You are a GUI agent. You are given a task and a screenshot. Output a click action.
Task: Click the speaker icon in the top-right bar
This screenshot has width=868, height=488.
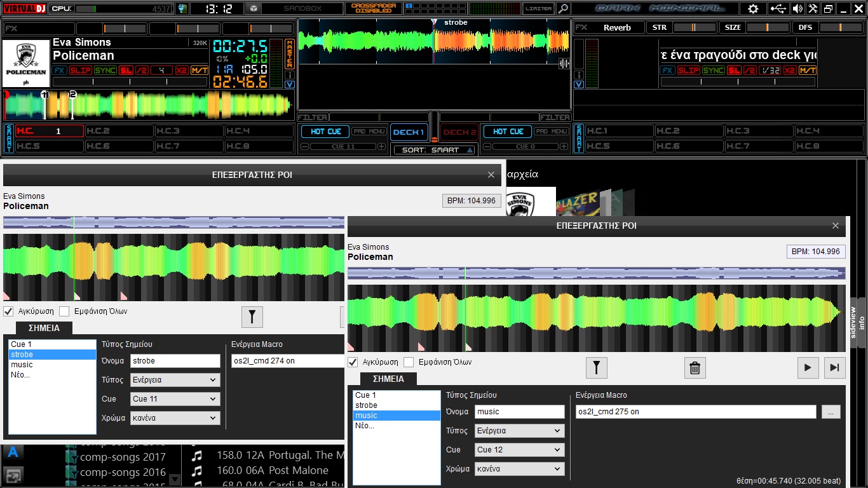(797, 9)
